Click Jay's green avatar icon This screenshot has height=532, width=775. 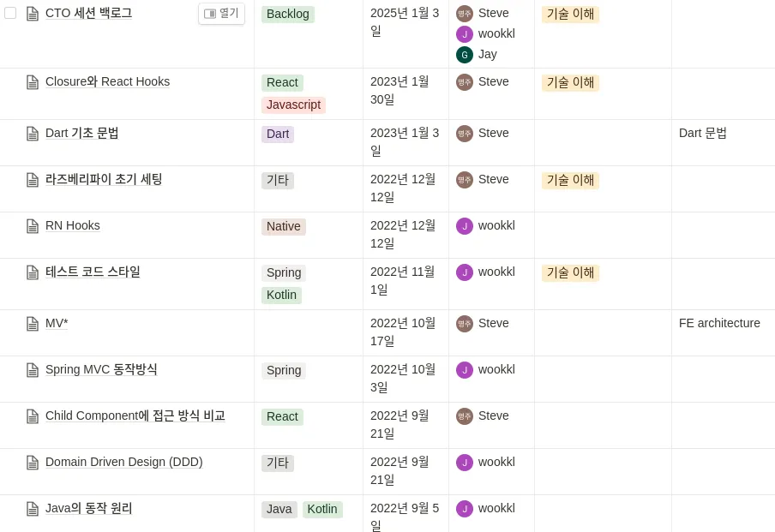(x=464, y=55)
